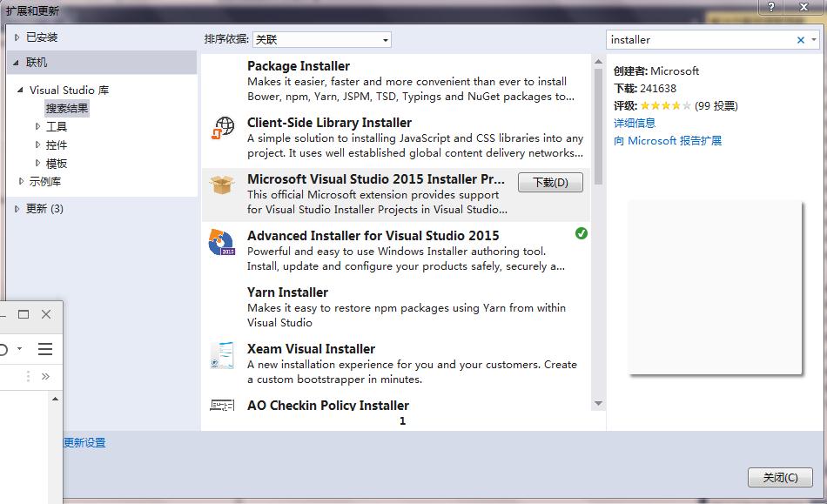Select the Xeam Visual Installer extension
Screen dimensions: 827x504
[x=395, y=364]
